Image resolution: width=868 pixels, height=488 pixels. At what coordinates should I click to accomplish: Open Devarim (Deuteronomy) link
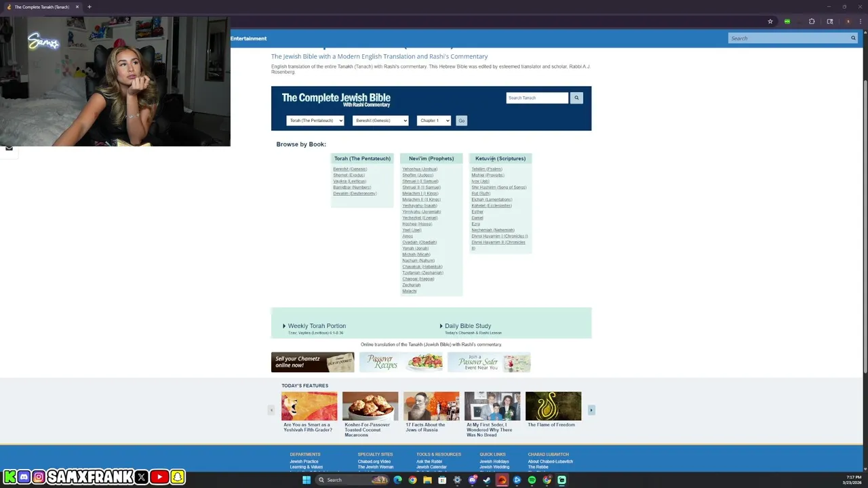(x=355, y=193)
